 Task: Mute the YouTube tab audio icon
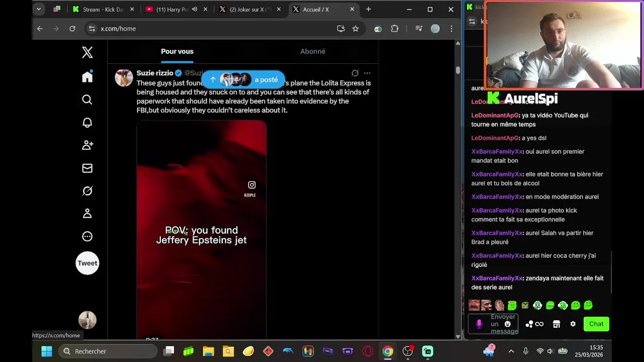point(195,9)
